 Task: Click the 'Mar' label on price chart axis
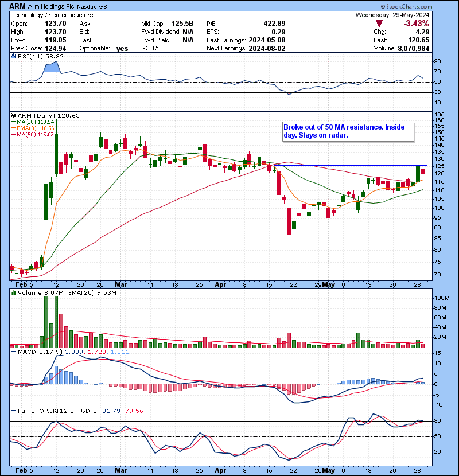click(120, 284)
